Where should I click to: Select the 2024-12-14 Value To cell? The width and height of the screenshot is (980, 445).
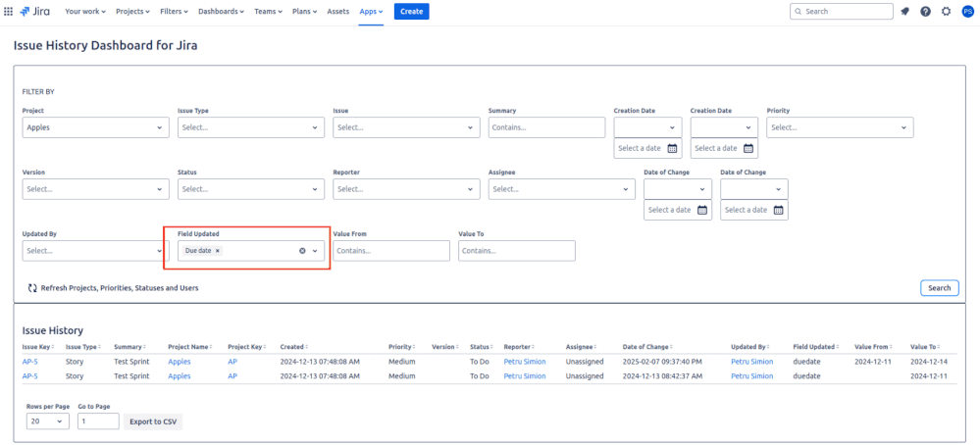click(927, 362)
